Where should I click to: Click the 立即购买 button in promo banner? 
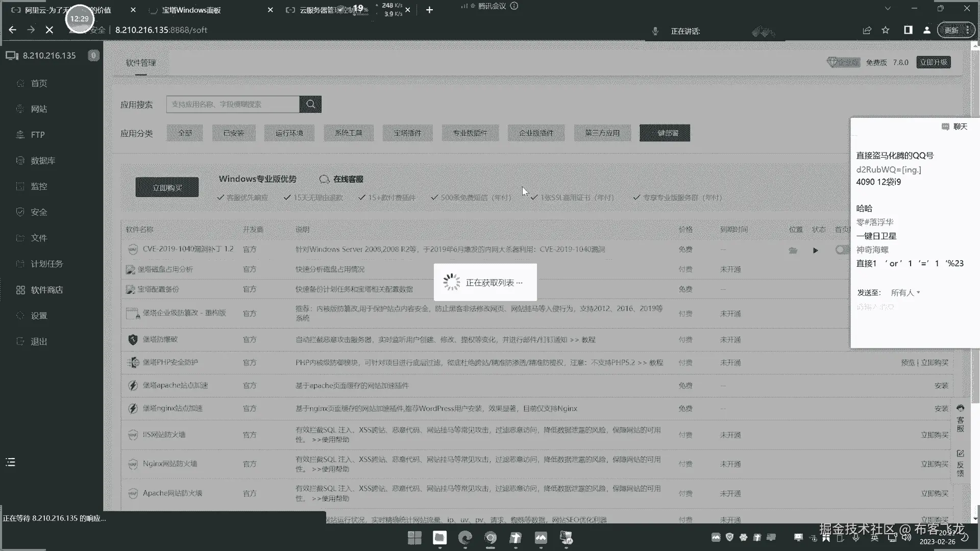pyautogui.click(x=167, y=188)
